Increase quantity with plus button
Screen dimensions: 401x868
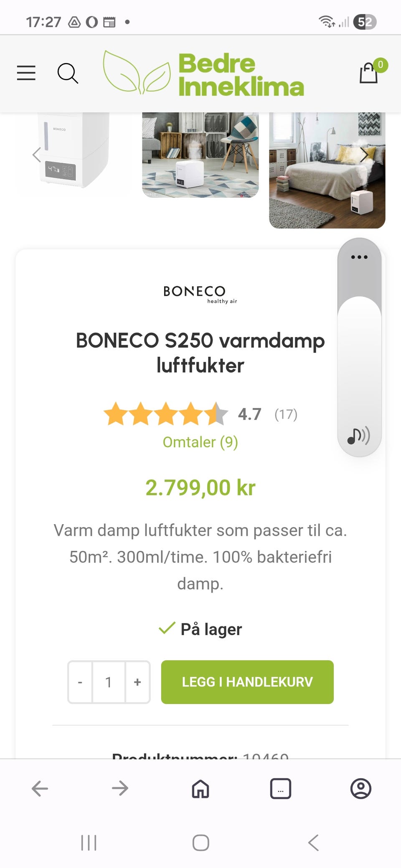pyautogui.click(x=137, y=682)
